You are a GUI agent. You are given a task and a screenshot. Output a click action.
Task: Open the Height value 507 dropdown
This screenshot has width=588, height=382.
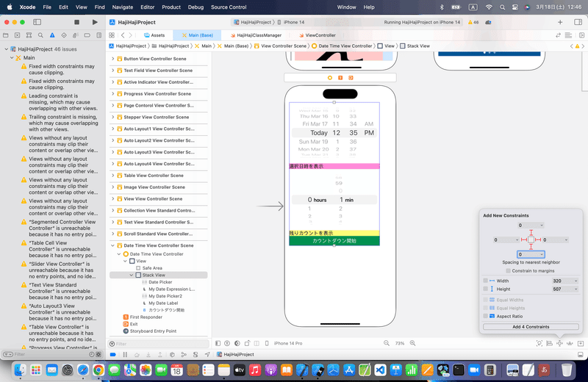click(576, 289)
